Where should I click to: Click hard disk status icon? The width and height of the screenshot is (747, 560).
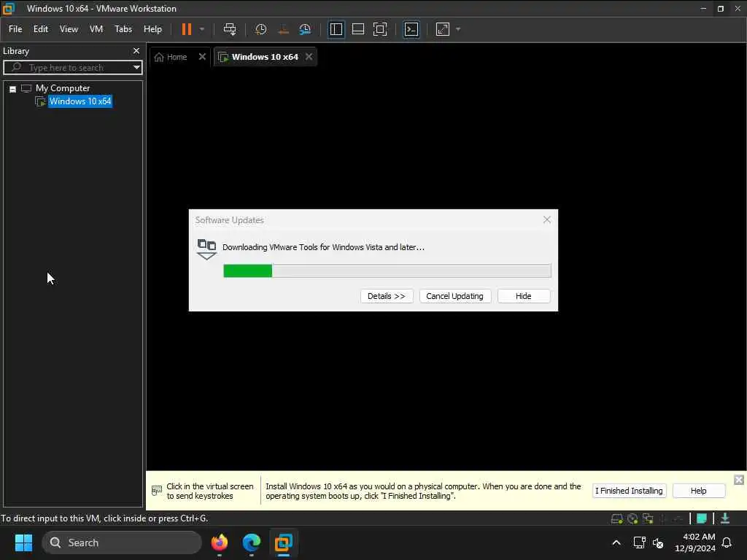click(616, 518)
